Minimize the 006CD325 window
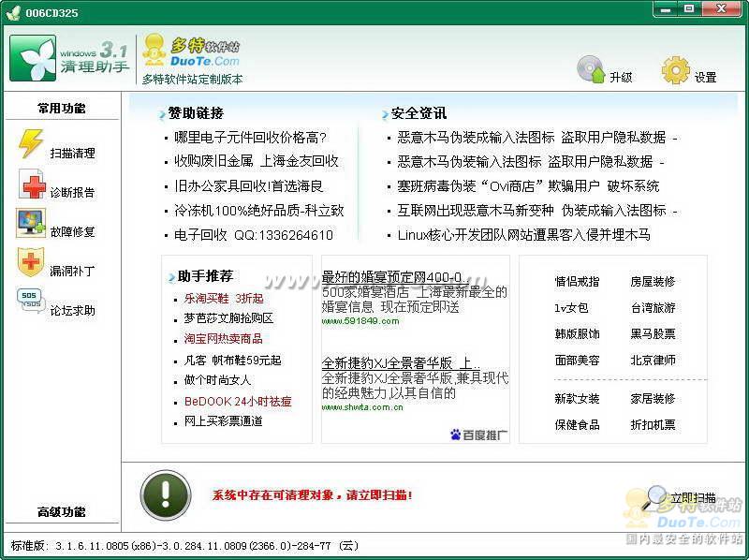The height and width of the screenshot is (560, 749). (666, 8)
